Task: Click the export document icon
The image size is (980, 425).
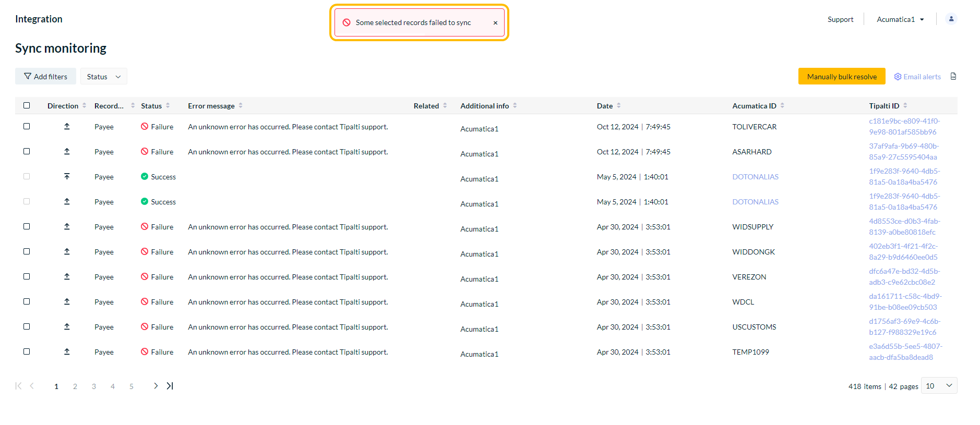Action: [x=953, y=77]
